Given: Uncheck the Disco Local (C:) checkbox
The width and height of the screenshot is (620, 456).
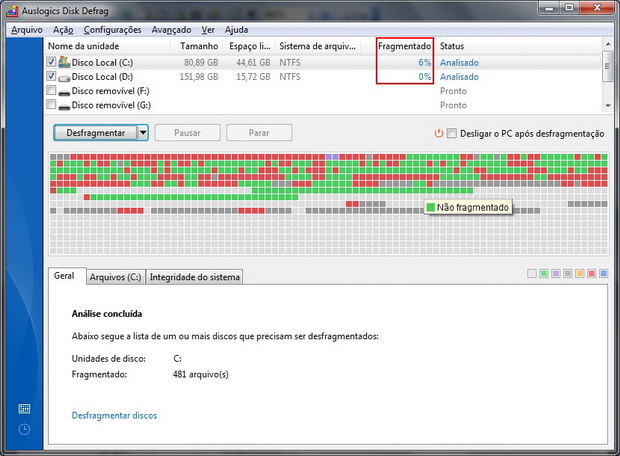Looking at the screenshot, I should pyautogui.click(x=51, y=62).
